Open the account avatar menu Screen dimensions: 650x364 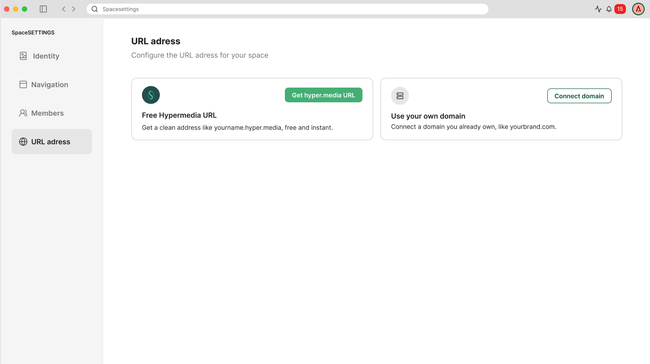pos(638,9)
